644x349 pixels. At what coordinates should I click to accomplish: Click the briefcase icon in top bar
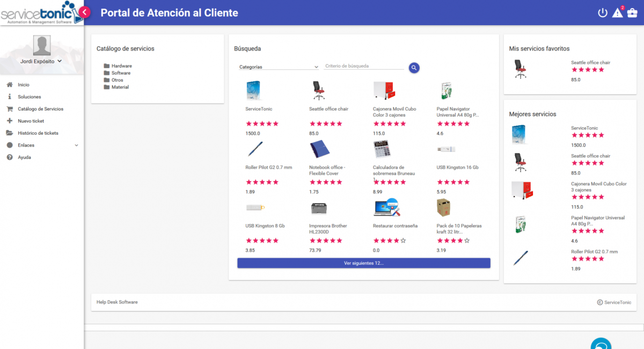pos(632,13)
